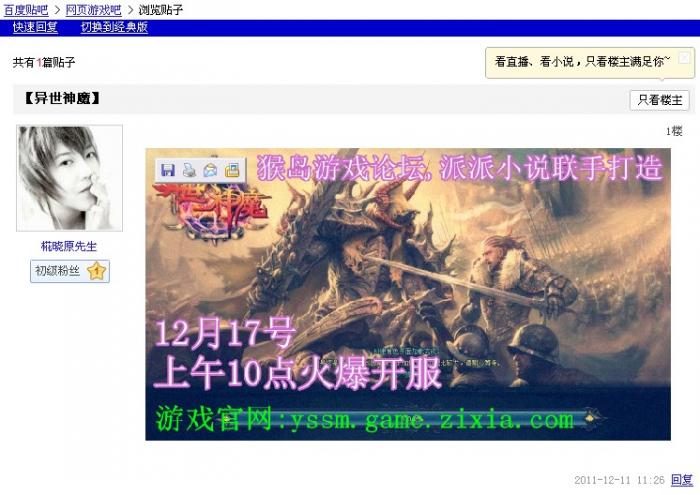
Task: Click the email image envelope icon
Action: 210,170
